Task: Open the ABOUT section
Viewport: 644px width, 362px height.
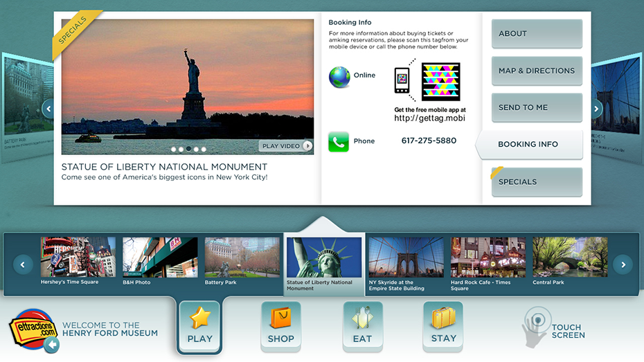Action: click(537, 34)
